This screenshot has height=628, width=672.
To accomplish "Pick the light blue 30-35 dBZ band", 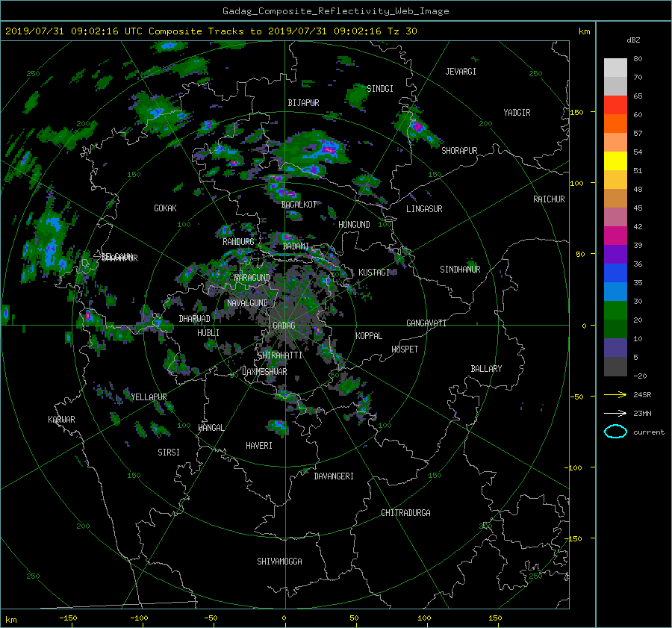I will tap(615, 292).
